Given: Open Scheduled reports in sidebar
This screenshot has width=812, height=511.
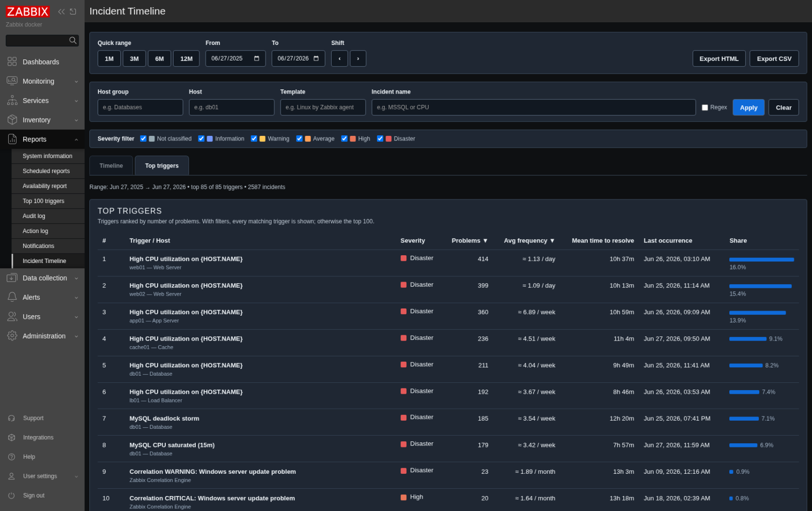Looking at the screenshot, I should coord(48,171).
